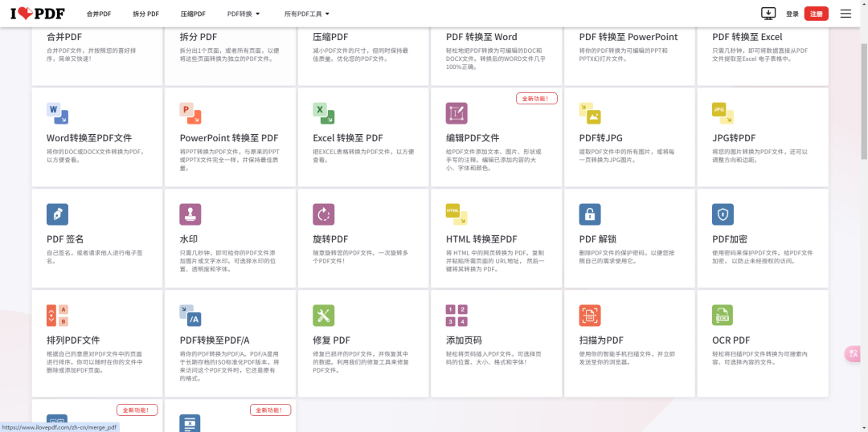Click OCR PDF title text
Screen dimensions: 868x432
[731, 340]
